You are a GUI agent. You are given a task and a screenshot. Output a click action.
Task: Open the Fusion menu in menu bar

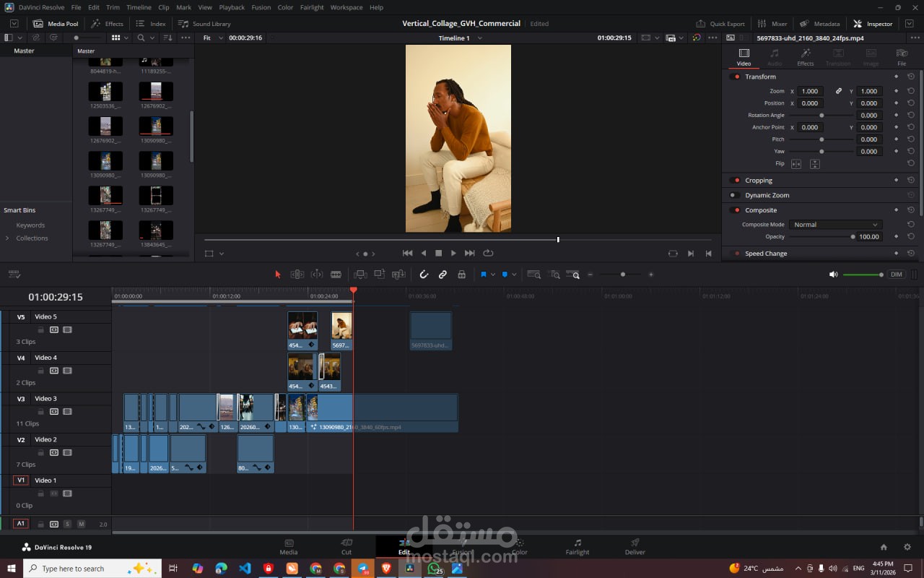[261, 7]
